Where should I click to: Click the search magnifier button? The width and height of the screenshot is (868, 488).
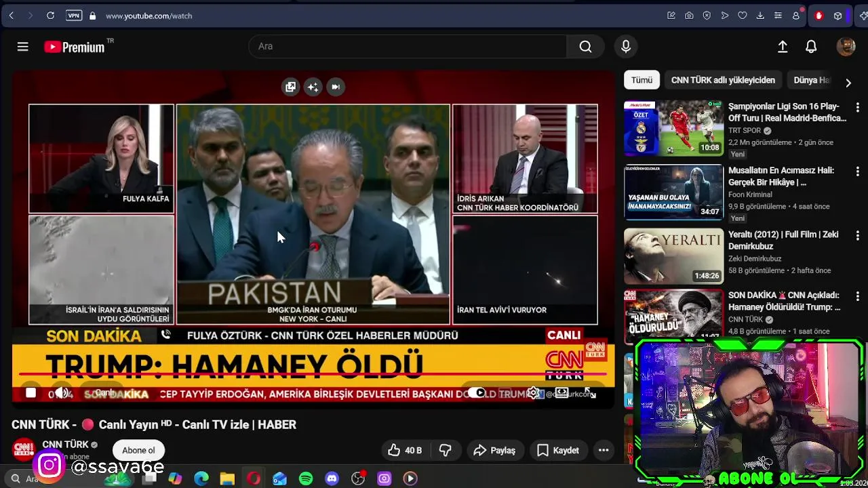point(586,47)
